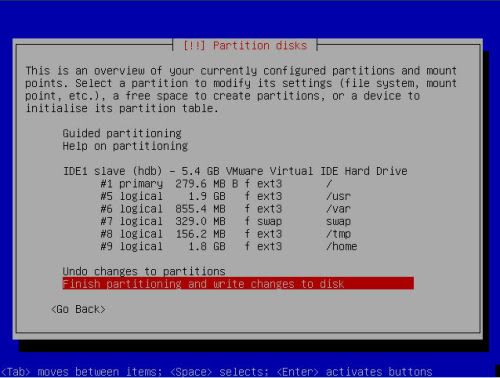Screen dimensions: 500x378
Task: Choose Undo changes to partitions
Action: coord(144,271)
